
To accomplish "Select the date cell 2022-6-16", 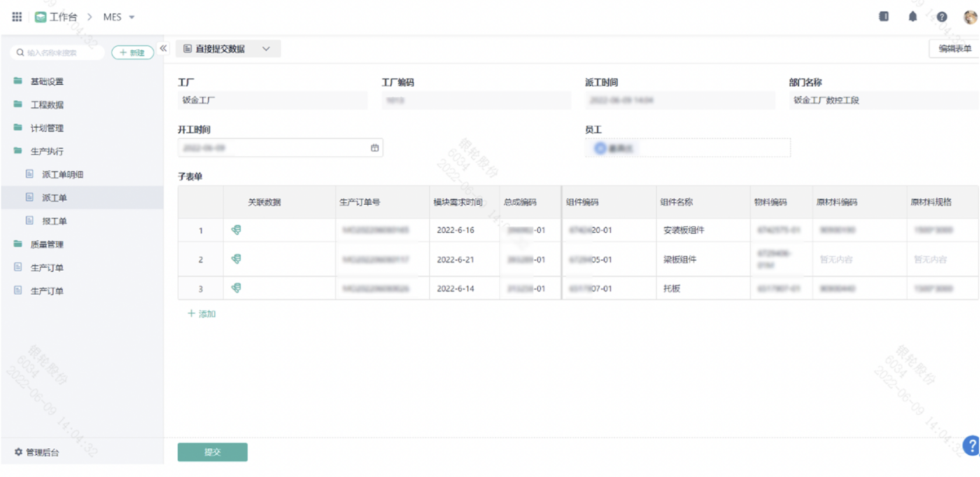I will coord(464,230).
